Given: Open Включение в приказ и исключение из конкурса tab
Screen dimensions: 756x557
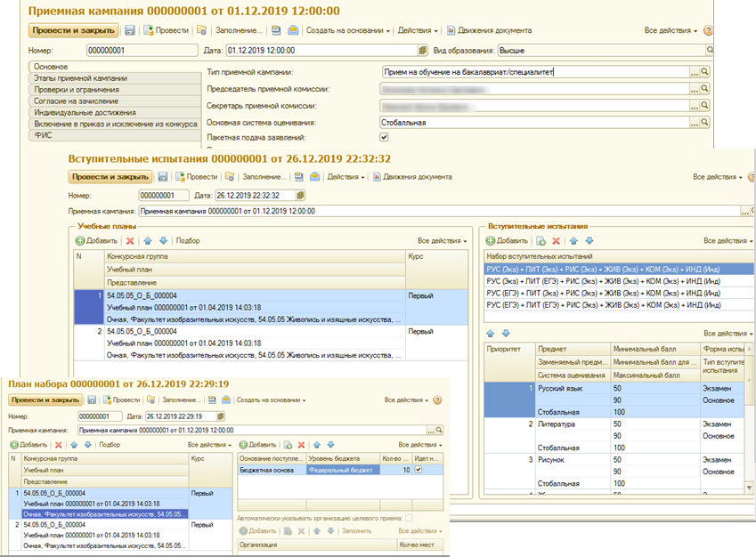Looking at the screenshot, I should click(115, 124).
